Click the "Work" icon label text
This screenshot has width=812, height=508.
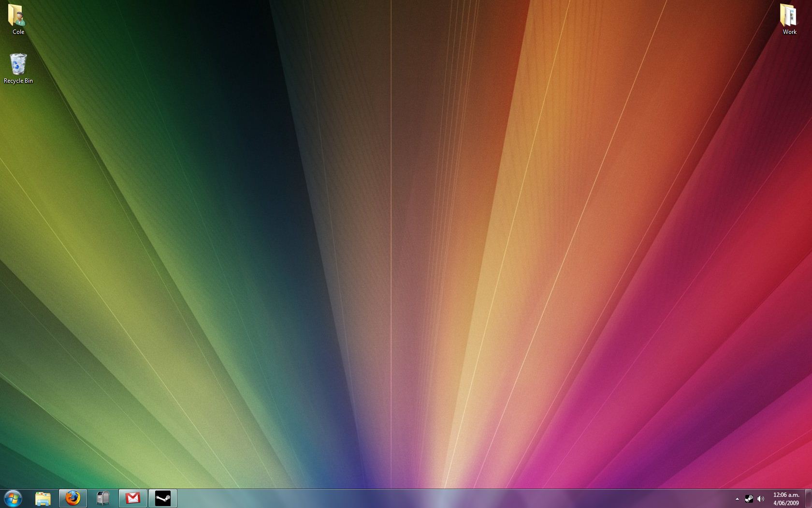(789, 32)
